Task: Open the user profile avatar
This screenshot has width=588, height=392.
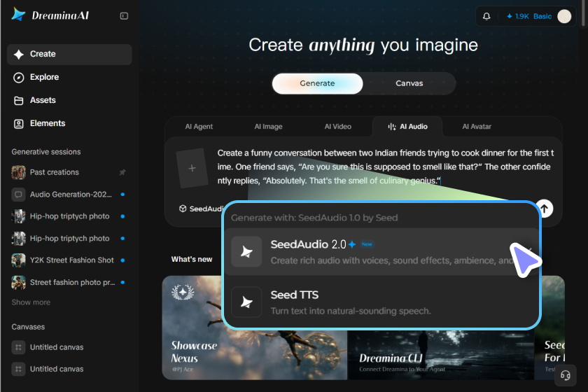Action: (x=564, y=16)
